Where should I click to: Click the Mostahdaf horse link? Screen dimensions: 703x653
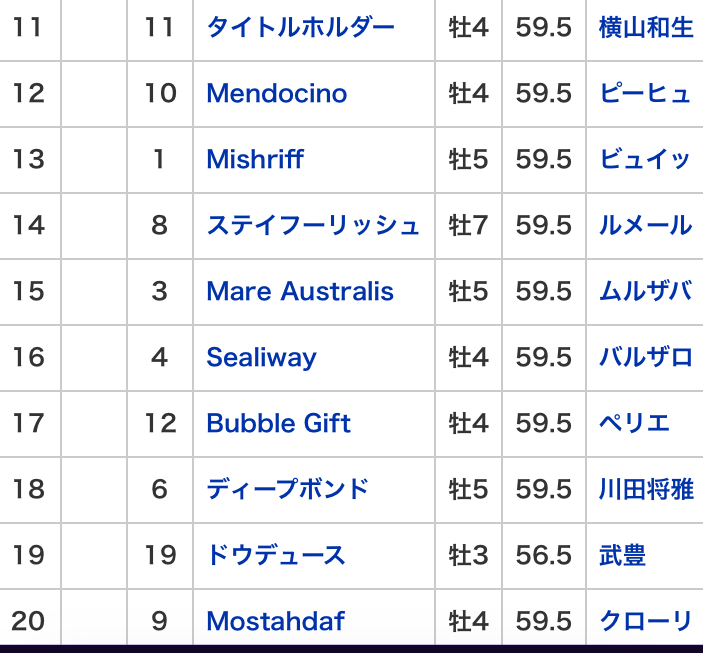coord(275,621)
